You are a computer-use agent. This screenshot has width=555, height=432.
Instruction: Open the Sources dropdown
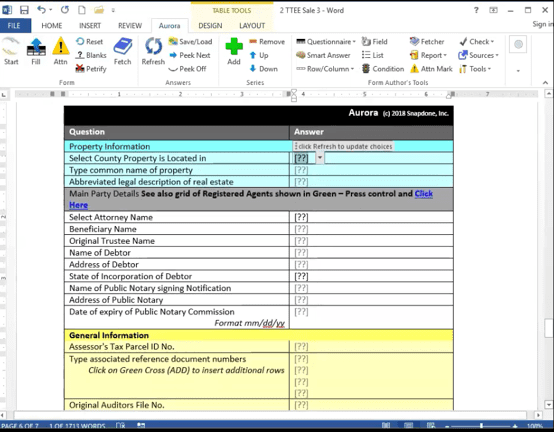[x=478, y=55]
